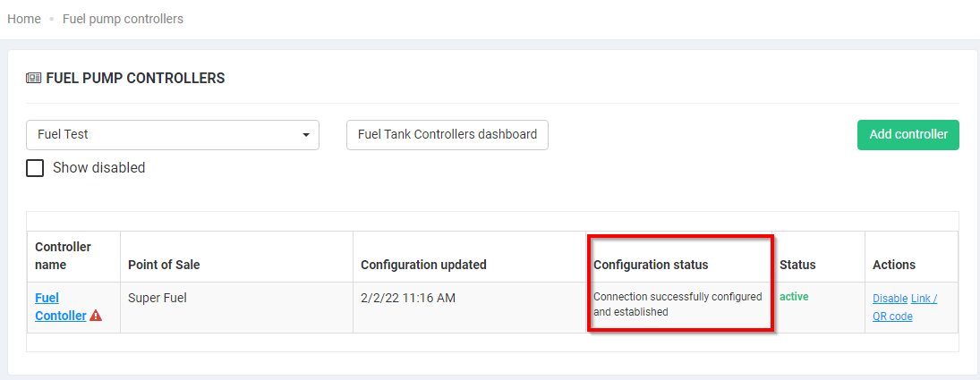
Task: Open Fuel Tank Controllers dashboard
Action: click(x=447, y=135)
